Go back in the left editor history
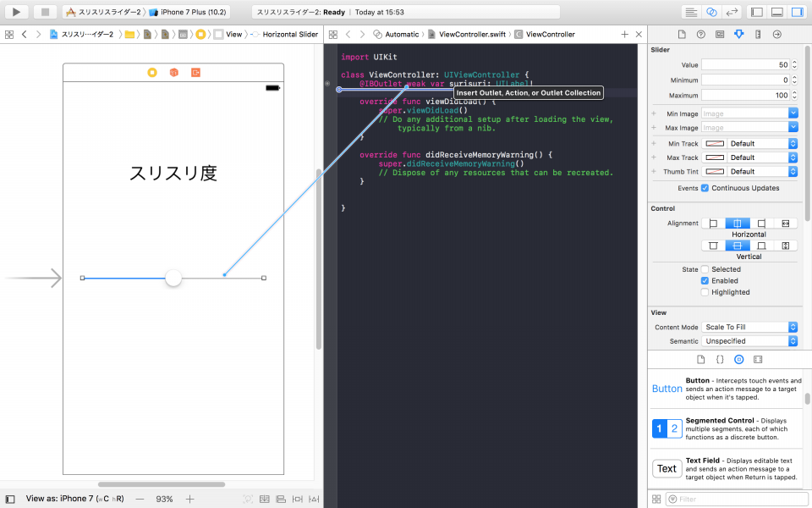 pyautogui.click(x=25, y=34)
